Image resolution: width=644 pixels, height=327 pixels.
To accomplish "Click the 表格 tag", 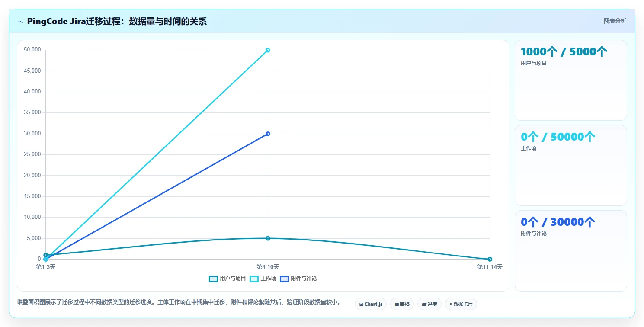I will 402,304.
